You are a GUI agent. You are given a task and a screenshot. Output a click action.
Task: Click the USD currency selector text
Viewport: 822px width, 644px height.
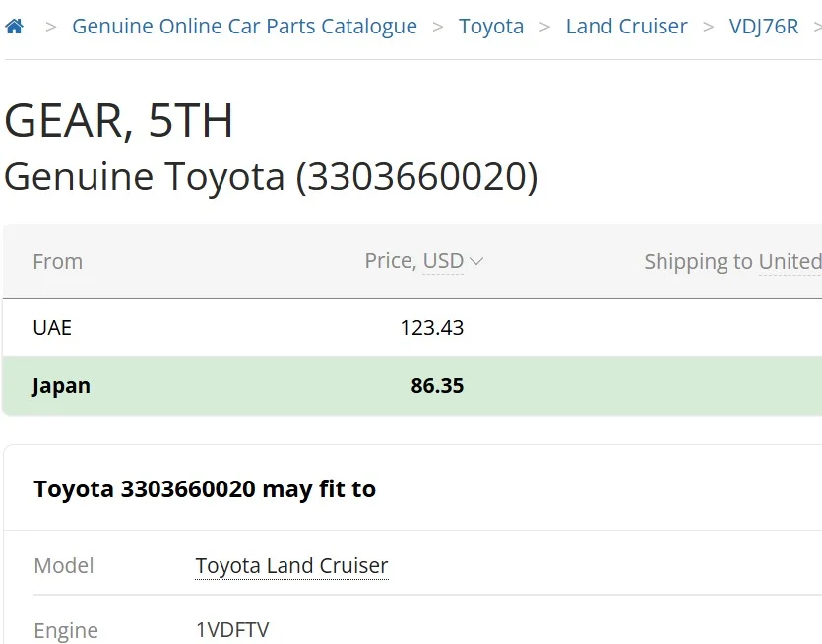pyautogui.click(x=442, y=261)
